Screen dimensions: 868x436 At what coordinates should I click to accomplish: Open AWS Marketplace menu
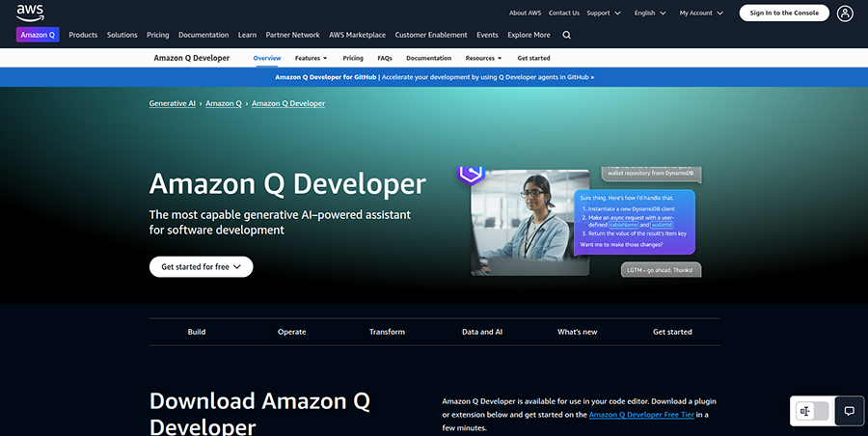[x=357, y=35]
